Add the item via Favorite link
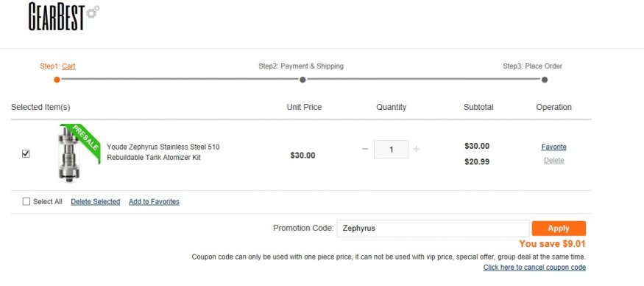The height and width of the screenshot is (286, 644). click(x=553, y=147)
